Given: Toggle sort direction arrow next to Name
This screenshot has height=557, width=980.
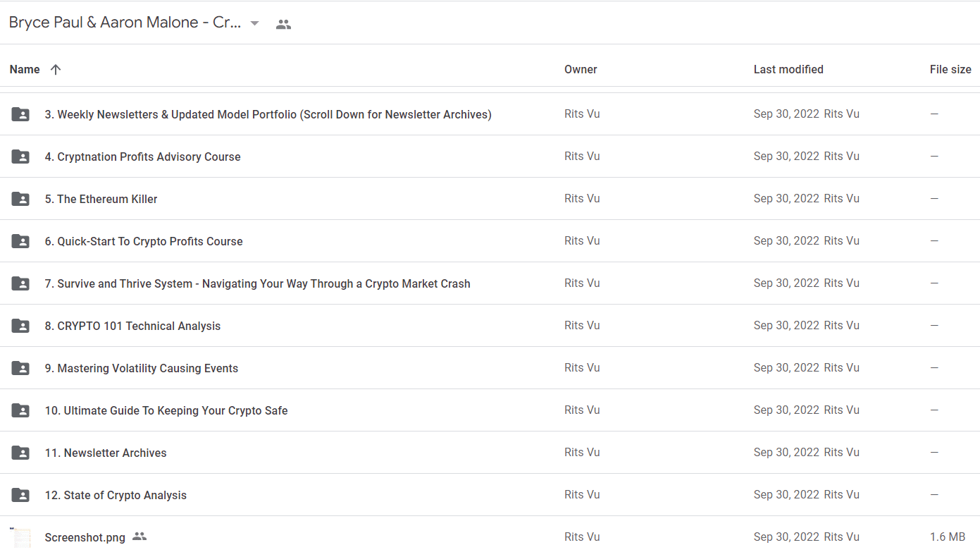Looking at the screenshot, I should tap(56, 69).
